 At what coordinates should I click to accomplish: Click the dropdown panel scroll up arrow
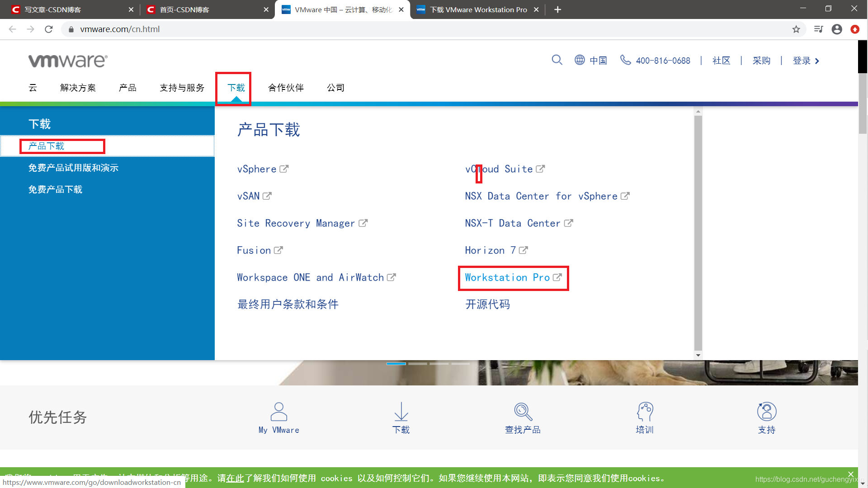click(698, 111)
